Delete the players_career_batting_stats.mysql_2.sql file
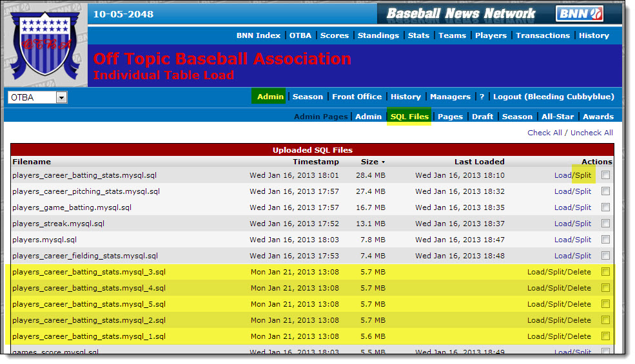Viewport: 635px width, 364px height. point(579,320)
